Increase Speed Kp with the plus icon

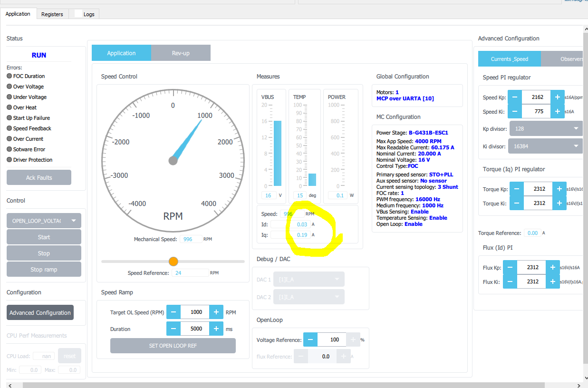(557, 97)
